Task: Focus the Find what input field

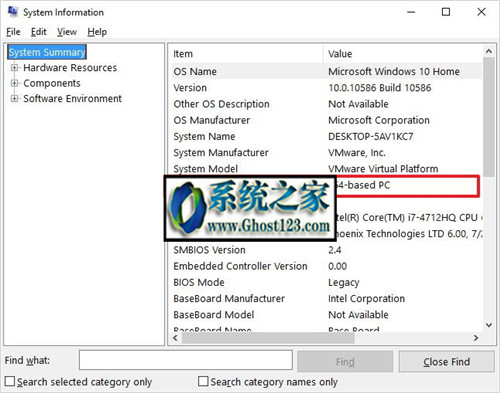Action: (186, 360)
